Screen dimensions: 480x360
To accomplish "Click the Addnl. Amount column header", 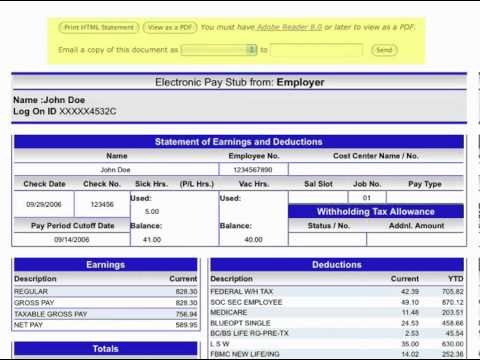I will click(x=416, y=226).
